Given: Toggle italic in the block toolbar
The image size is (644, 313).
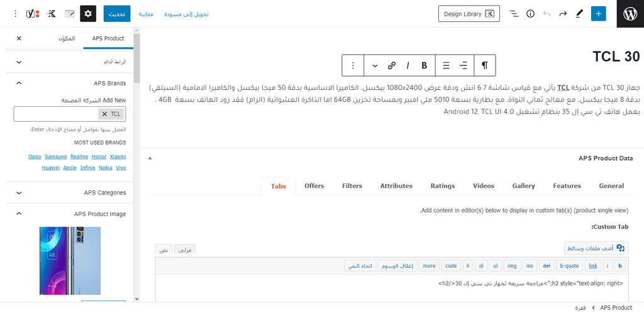Looking at the screenshot, I should point(408,65).
